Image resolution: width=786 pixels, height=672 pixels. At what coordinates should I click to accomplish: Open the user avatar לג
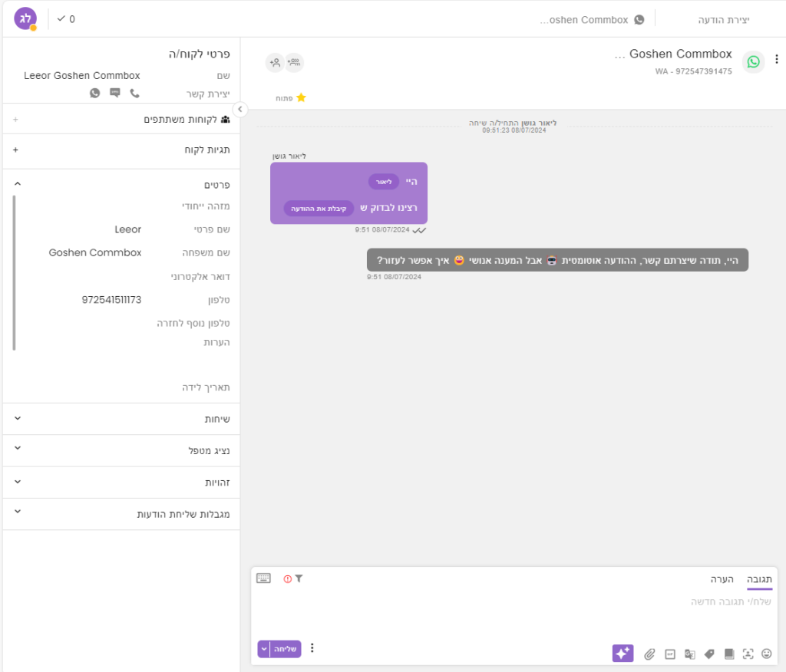coord(25,19)
